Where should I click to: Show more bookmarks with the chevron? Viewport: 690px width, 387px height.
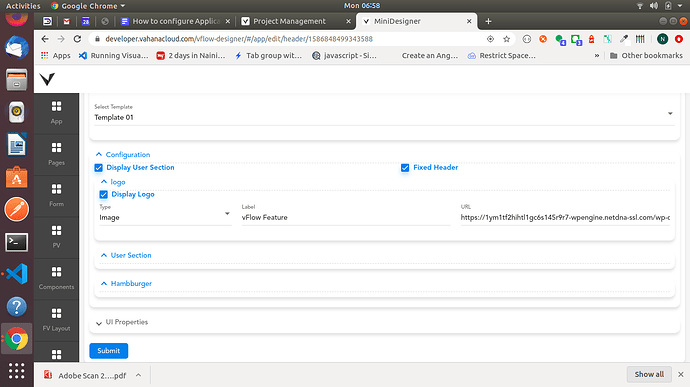[x=597, y=55]
